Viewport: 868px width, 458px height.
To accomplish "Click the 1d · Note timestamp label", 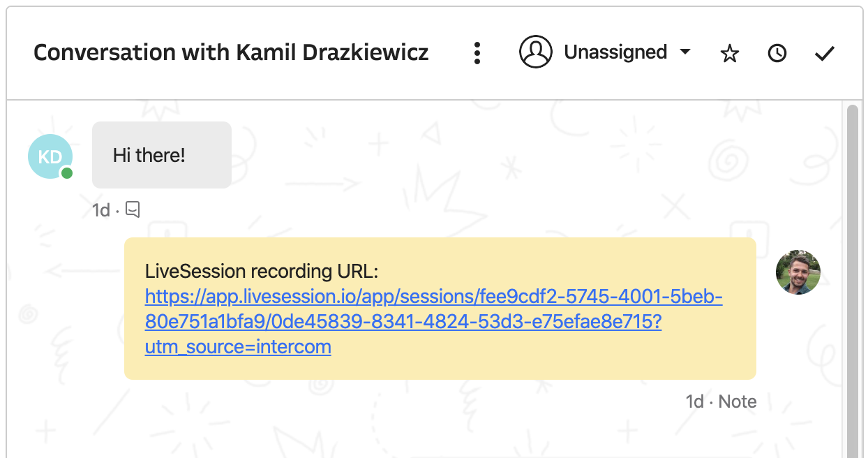I will (x=720, y=401).
